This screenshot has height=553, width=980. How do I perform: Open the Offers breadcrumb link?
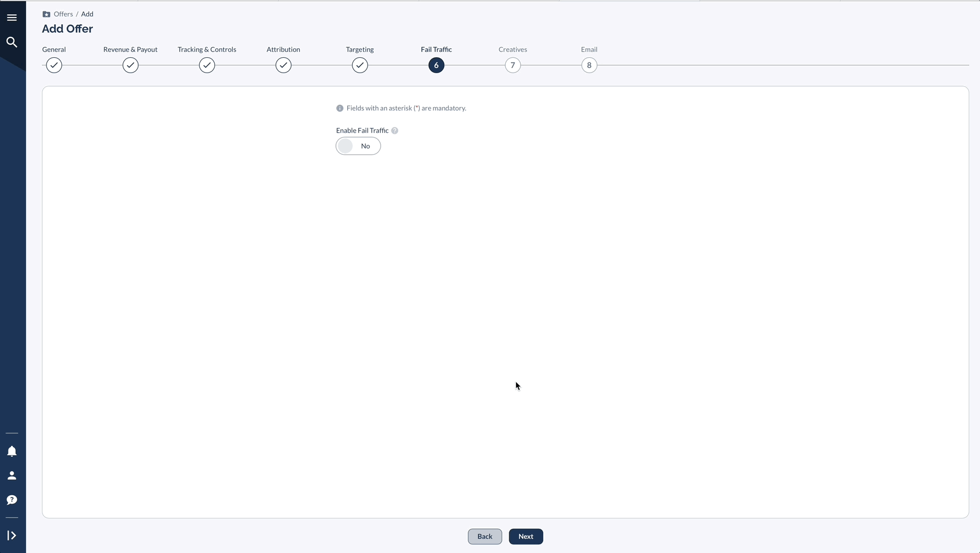[63, 14]
